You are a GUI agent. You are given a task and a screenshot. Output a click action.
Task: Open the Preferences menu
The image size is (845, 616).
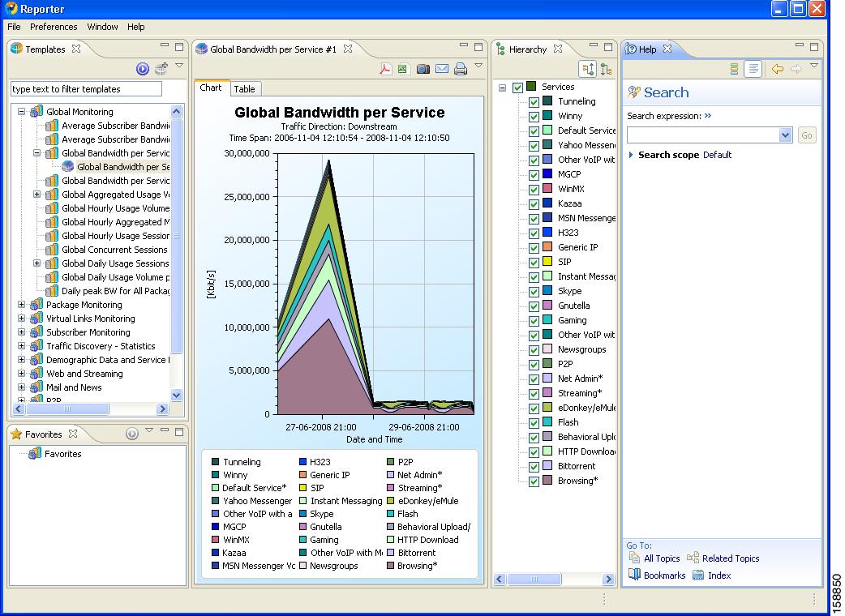[54, 27]
